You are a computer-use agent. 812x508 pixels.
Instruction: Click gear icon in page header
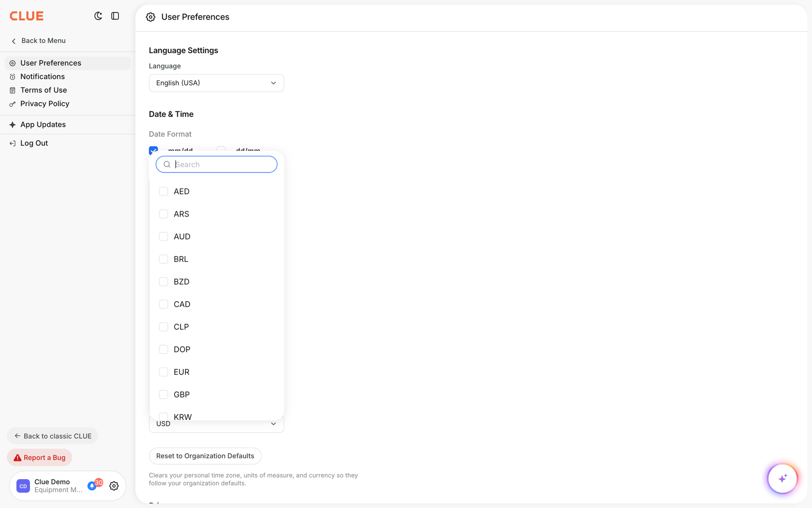151,17
